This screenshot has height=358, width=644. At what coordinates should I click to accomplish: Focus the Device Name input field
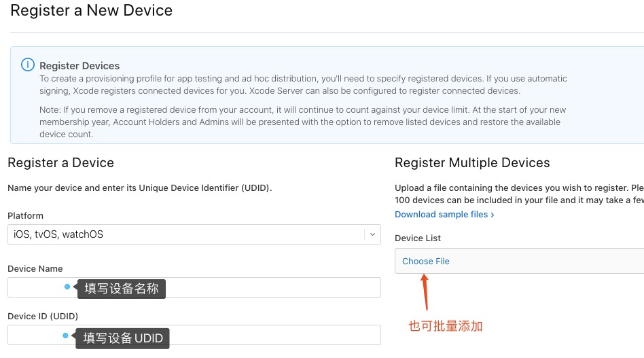click(x=194, y=287)
